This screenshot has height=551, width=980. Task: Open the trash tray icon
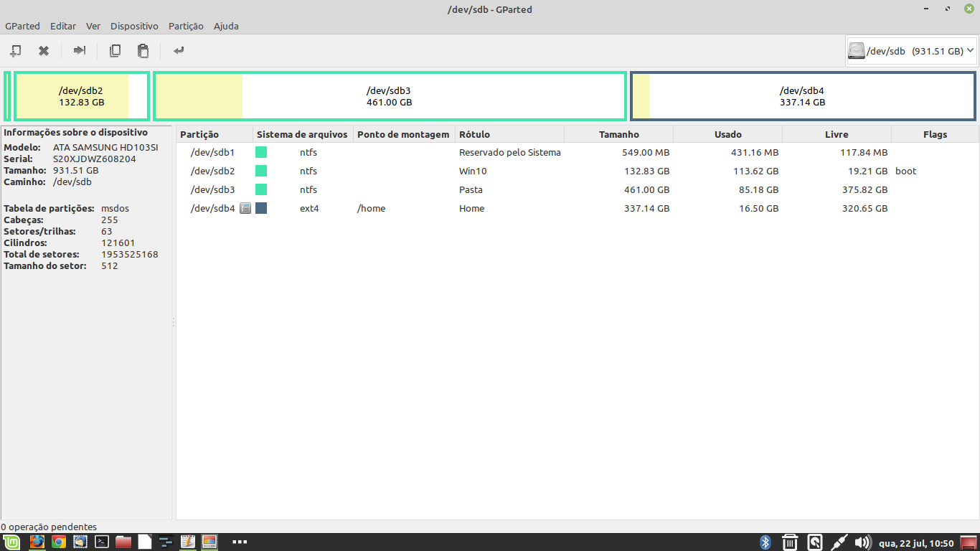pyautogui.click(x=789, y=542)
